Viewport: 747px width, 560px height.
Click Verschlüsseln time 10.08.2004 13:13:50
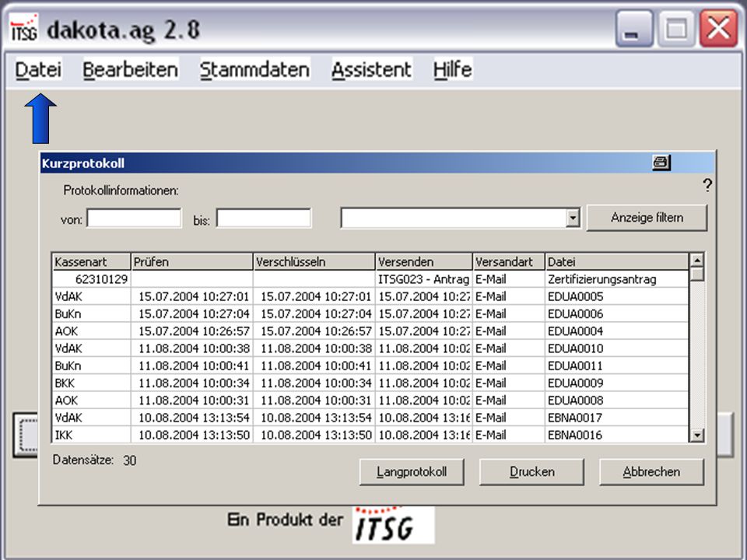tap(314, 435)
